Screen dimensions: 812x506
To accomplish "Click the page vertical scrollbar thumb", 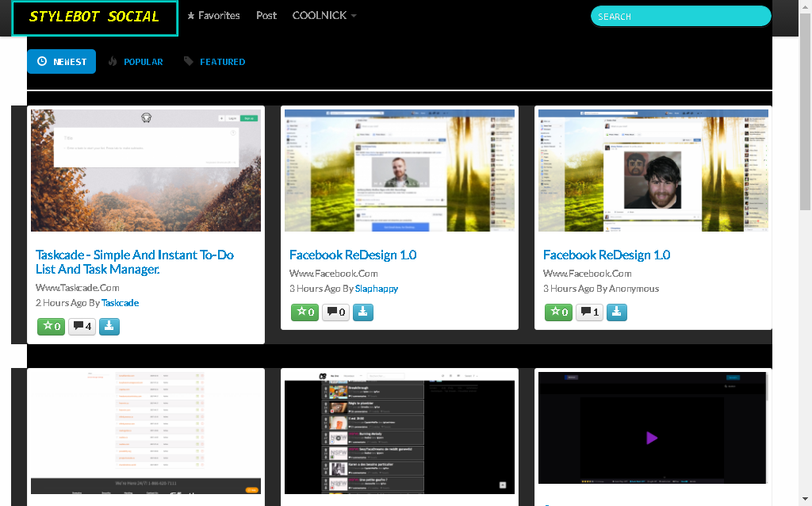I will [x=805, y=111].
